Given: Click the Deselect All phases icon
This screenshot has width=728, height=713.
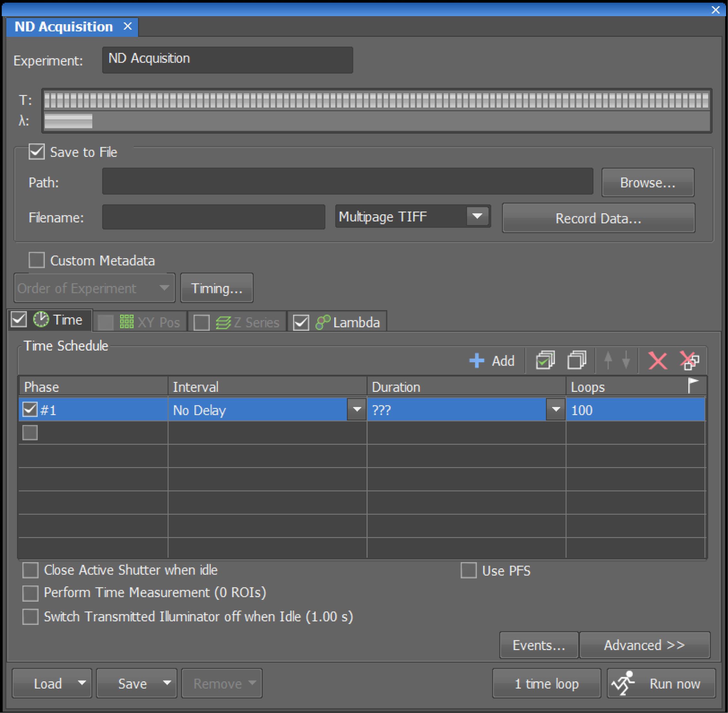Looking at the screenshot, I should (577, 360).
